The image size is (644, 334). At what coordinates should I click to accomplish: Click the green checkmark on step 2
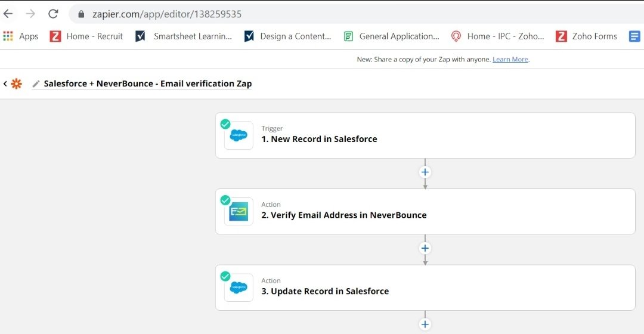point(225,200)
